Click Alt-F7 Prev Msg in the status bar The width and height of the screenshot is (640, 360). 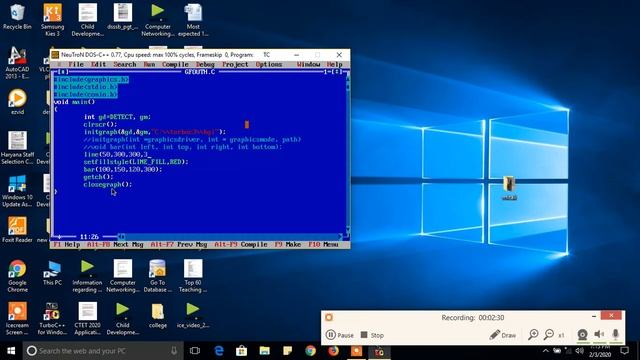179,244
